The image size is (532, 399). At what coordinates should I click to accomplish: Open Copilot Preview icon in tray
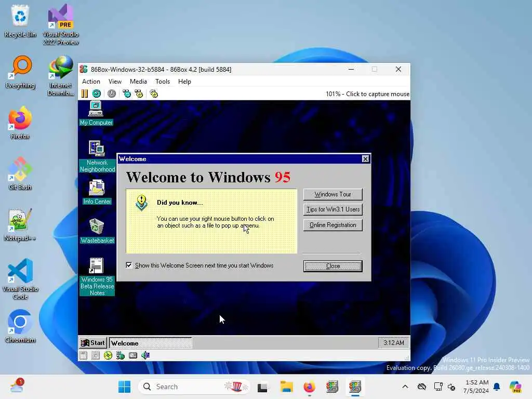[x=515, y=387]
